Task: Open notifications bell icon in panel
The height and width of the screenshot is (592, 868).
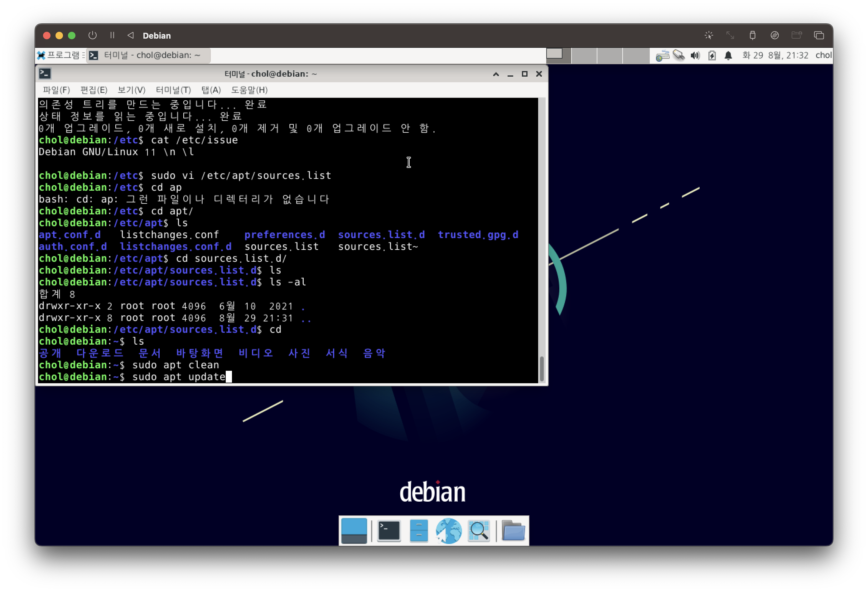Action: (x=728, y=55)
